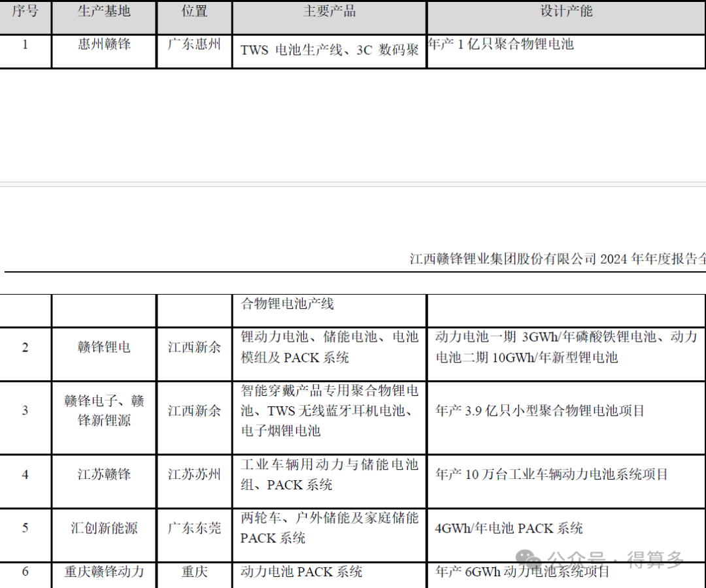Click 年产 1 亿只聚合物锂电池 capacity text
The width and height of the screenshot is (706, 588).
point(501,44)
